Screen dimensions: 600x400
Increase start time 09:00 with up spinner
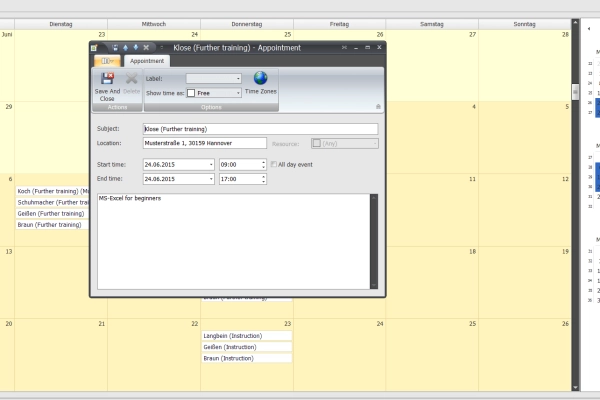point(263,162)
